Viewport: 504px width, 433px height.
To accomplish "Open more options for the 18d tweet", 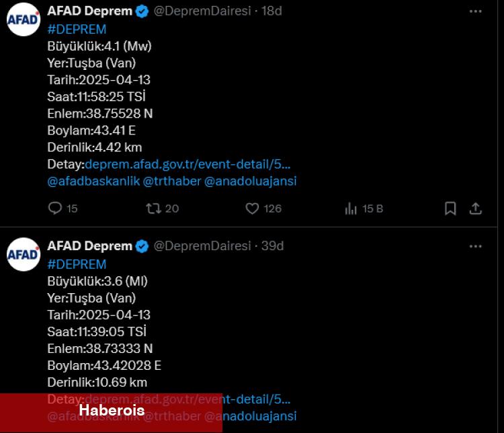I will [x=475, y=11].
